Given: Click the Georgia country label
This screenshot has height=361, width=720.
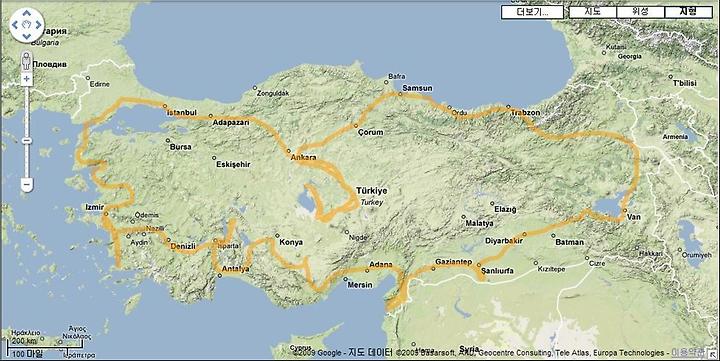Looking at the screenshot, I should tap(630, 56).
